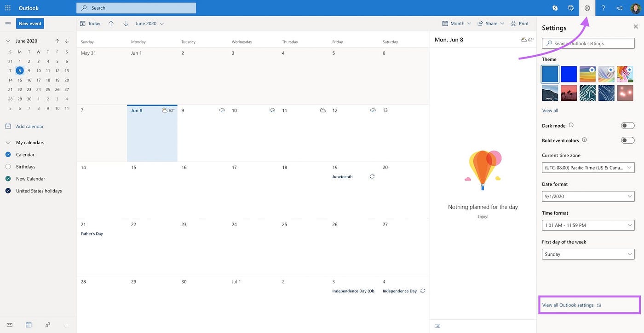Screen dimensions: 644x333
Task: Open the account profile picture
Action: (x=635, y=8)
